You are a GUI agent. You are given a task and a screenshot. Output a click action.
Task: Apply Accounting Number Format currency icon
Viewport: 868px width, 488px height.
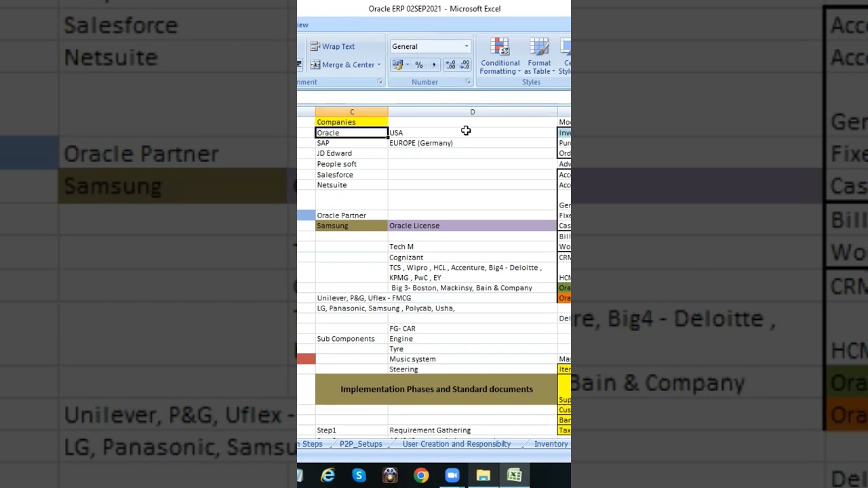tap(397, 65)
